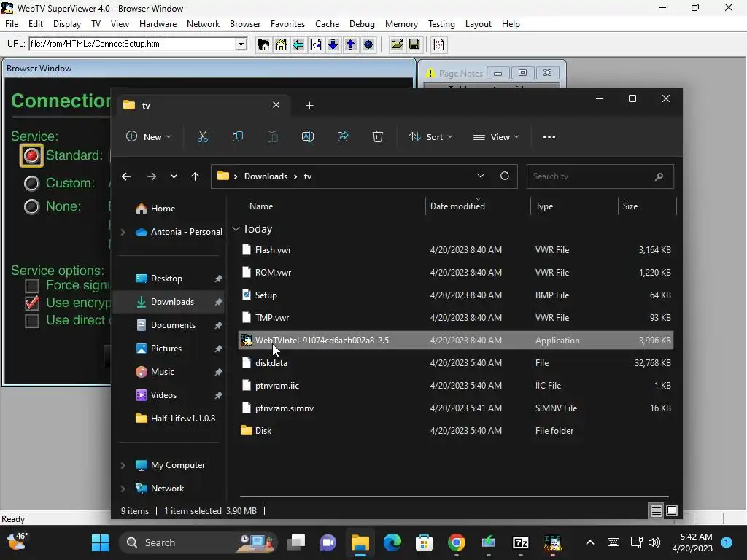Rename the selected file via toolbar icon

[x=308, y=136]
